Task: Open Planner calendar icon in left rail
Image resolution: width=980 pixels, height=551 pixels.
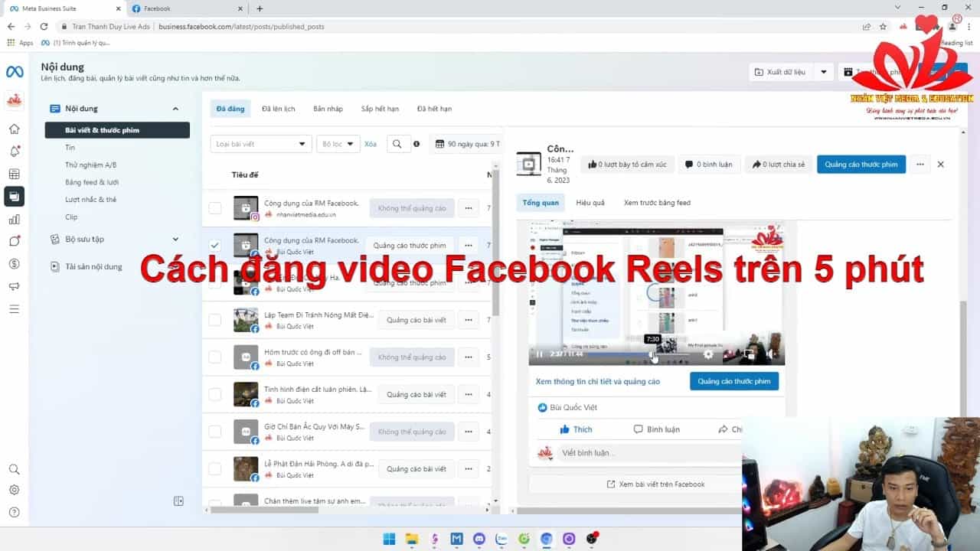Action: 14,174
